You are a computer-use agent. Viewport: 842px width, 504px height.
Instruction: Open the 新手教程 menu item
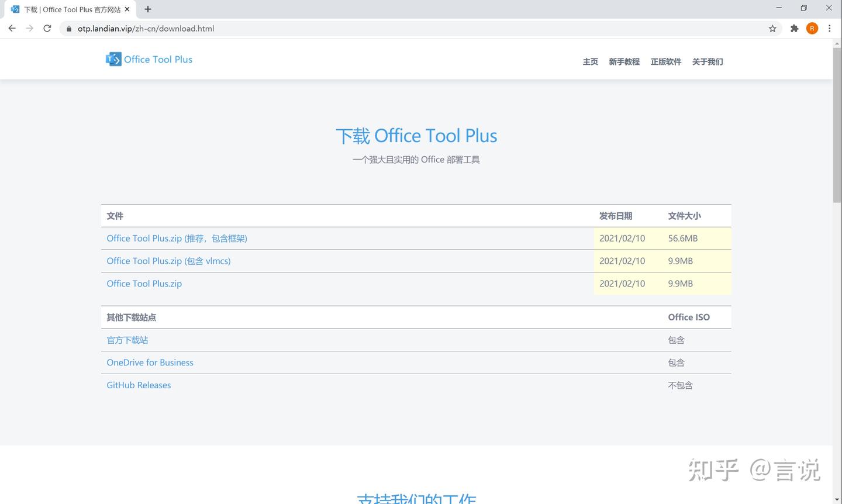624,61
